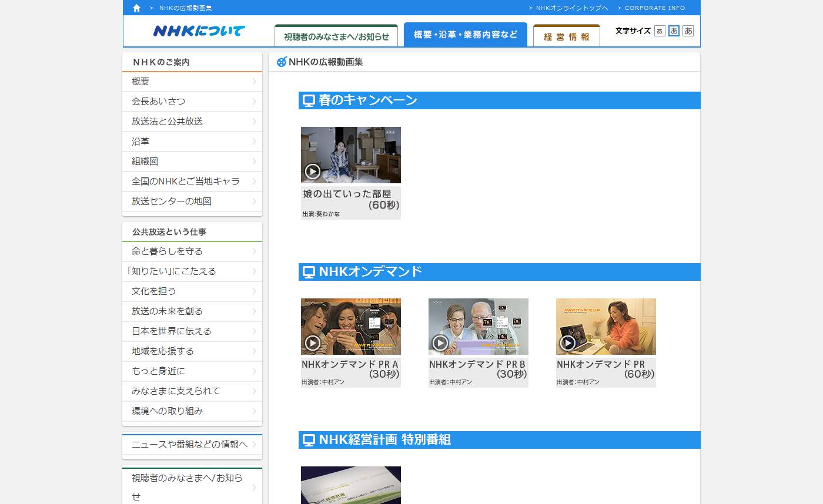
Task: Open 経営情報 tab
Action: point(567,36)
